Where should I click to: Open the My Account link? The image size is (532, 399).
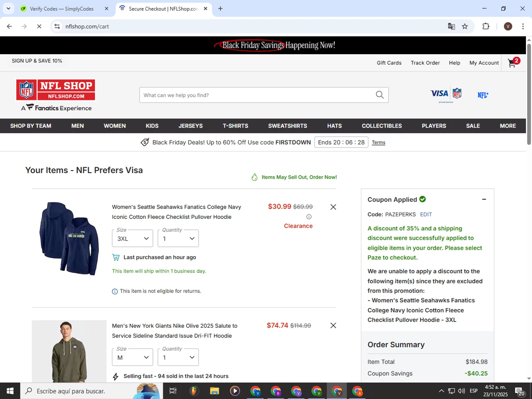(x=484, y=63)
